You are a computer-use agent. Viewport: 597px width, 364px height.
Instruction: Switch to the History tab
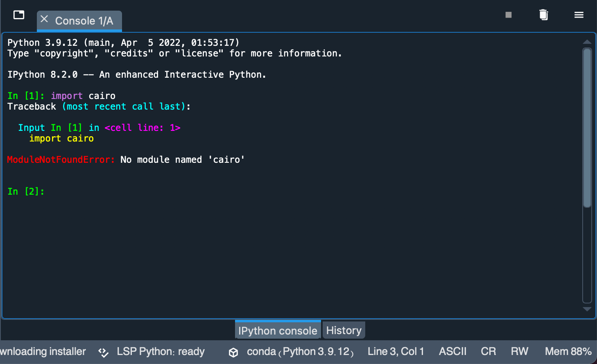(x=344, y=330)
